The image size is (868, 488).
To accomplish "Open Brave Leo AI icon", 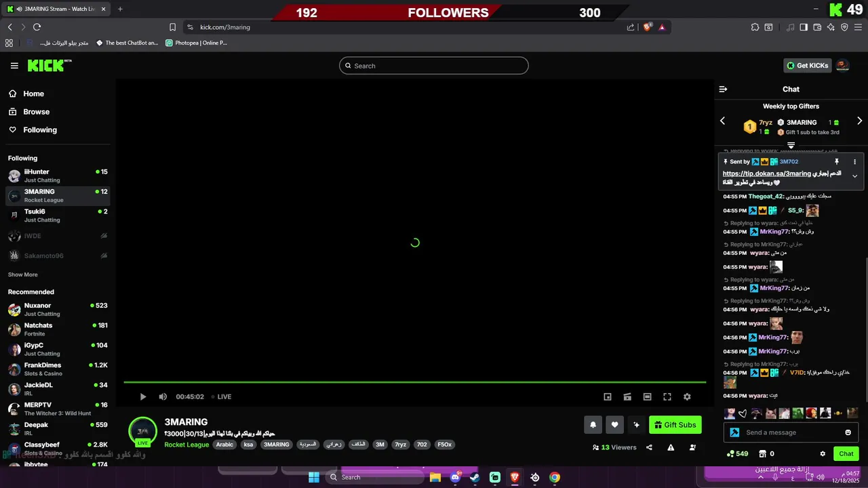I will 831,27.
